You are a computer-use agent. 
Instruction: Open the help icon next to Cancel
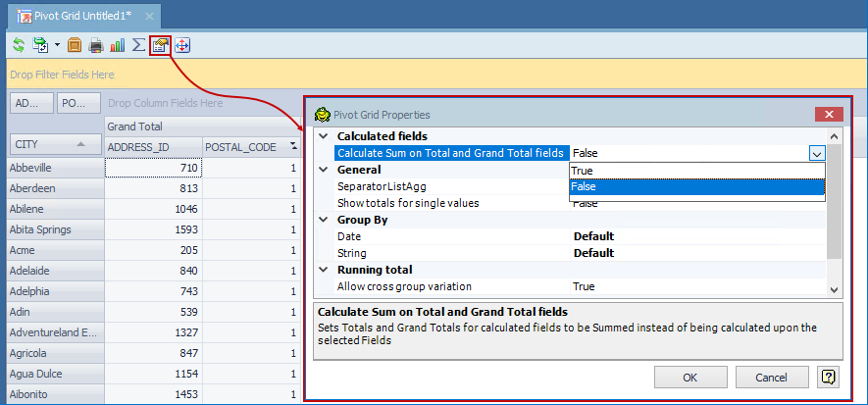[828, 378]
